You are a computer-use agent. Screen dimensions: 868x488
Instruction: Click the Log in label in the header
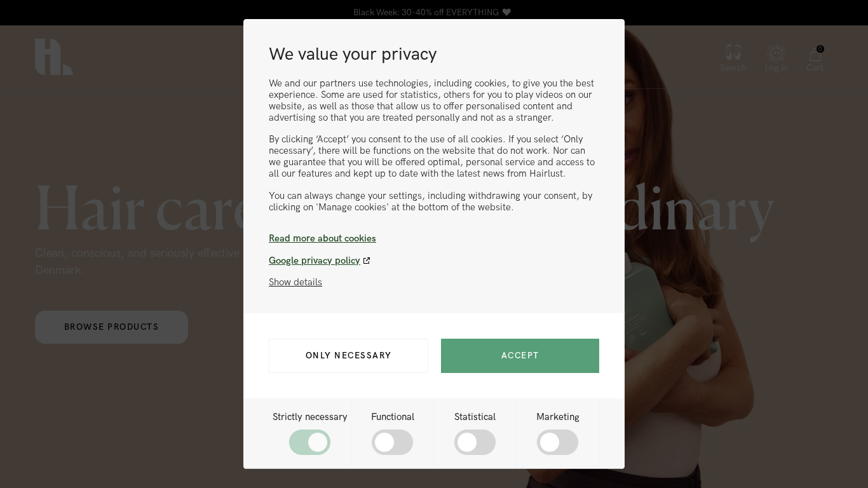pyautogui.click(x=776, y=68)
